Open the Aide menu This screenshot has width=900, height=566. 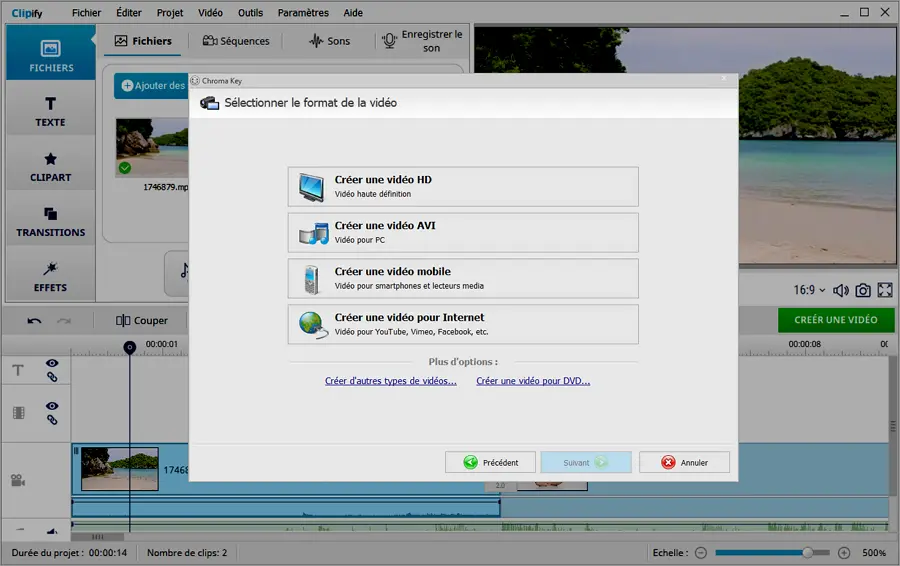point(353,13)
